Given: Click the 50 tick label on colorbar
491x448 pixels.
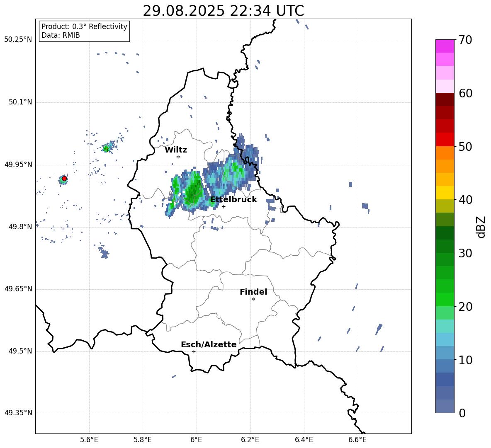Looking at the screenshot, I should point(465,147).
